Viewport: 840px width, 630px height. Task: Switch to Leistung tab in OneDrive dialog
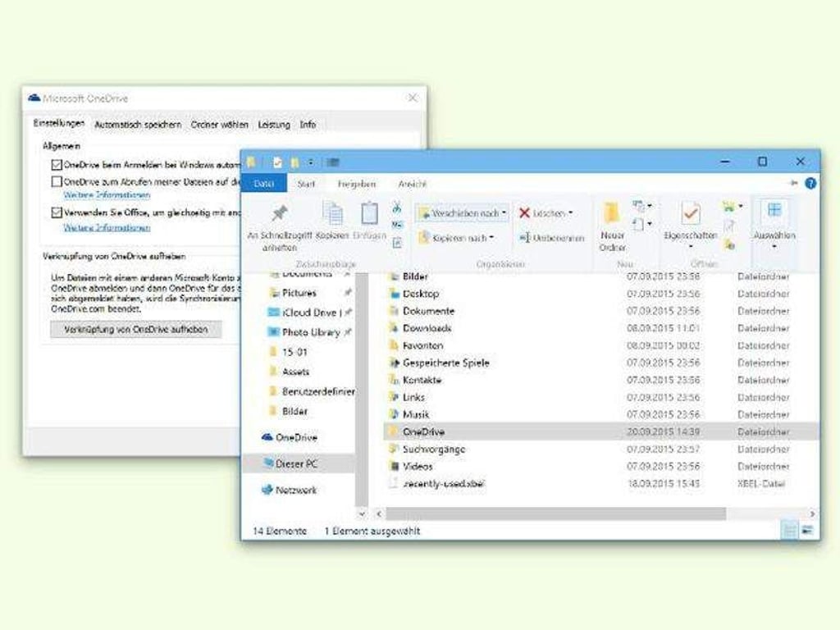point(274,125)
